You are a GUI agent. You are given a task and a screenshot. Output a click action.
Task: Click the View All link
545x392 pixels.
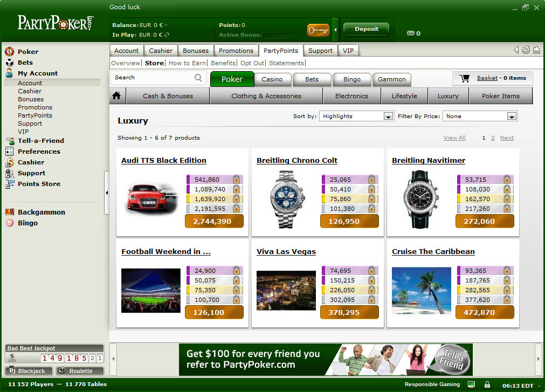[x=454, y=138]
